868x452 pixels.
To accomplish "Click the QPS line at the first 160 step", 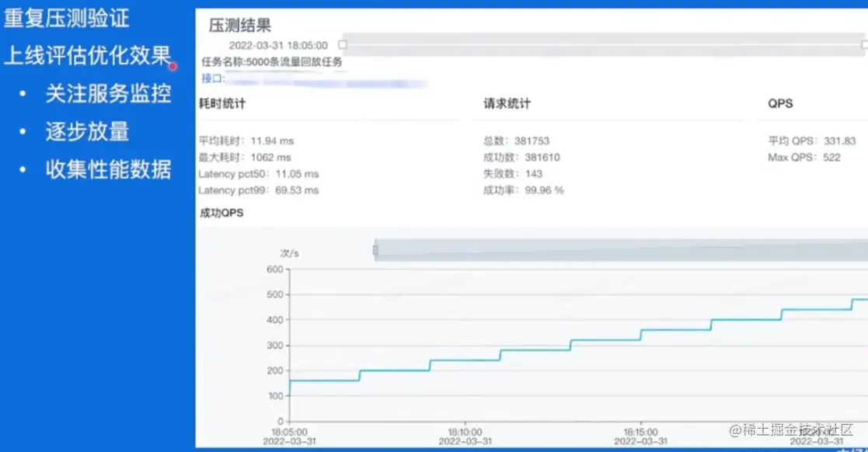I will click(324, 381).
